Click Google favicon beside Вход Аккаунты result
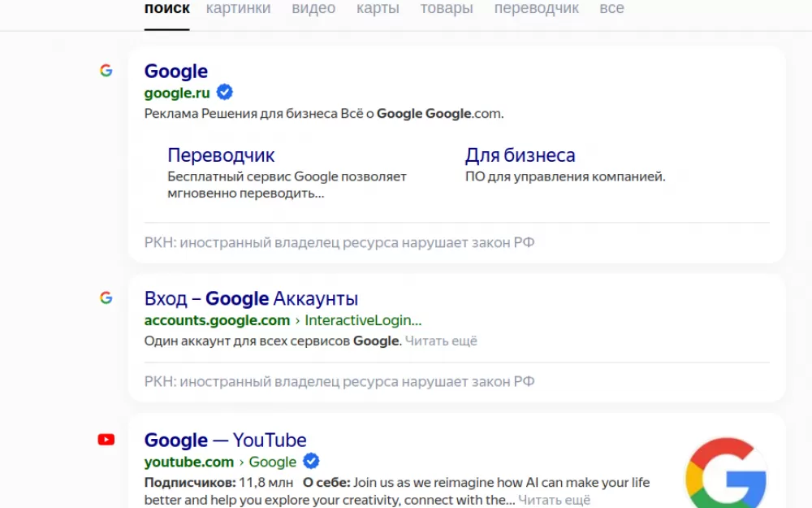812x508 pixels. [106, 297]
